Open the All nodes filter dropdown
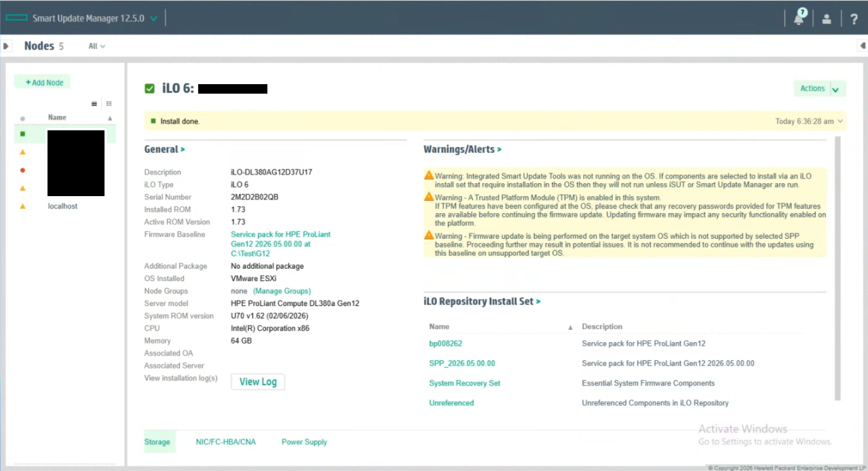The width and height of the screenshot is (868, 471). 97,46
